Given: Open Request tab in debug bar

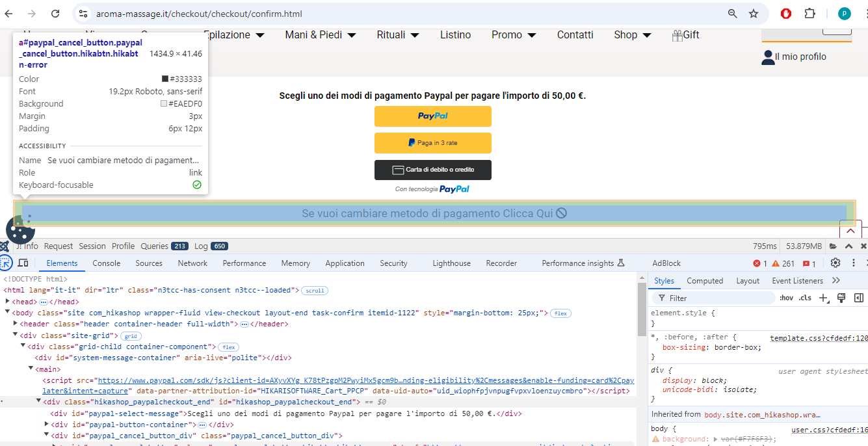Looking at the screenshot, I should tap(59, 246).
